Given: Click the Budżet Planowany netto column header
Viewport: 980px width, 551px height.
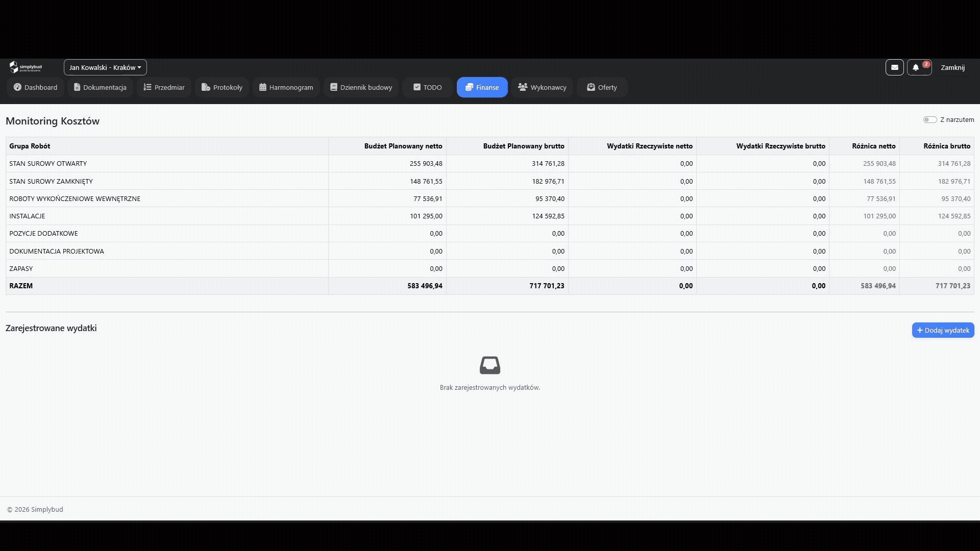Looking at the screenshot, I should (x=403, y=146).
